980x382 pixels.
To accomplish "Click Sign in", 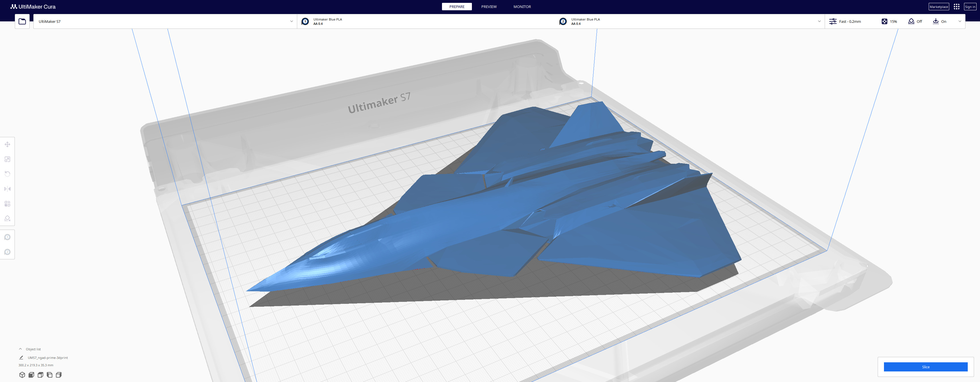I will coord(970,7).
